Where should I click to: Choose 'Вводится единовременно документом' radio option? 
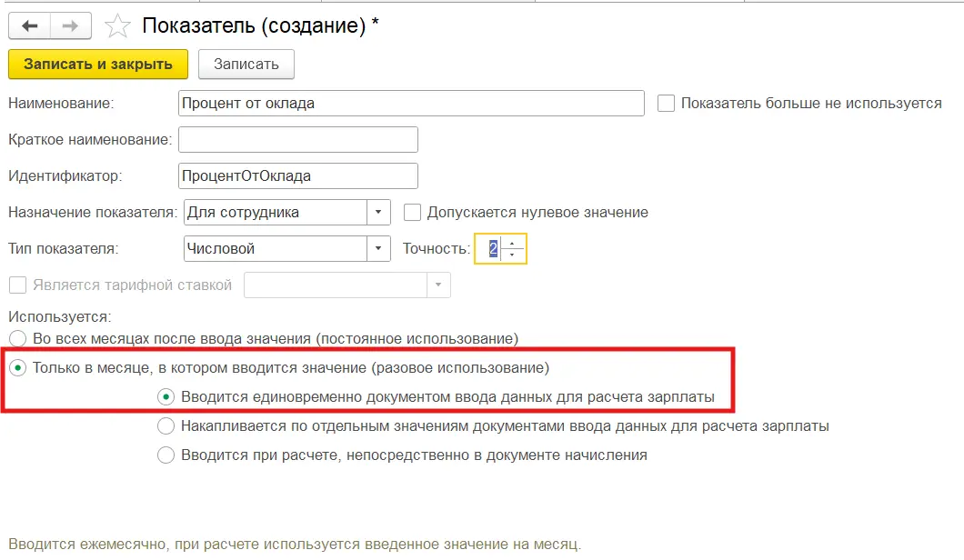tap(166, 397)
